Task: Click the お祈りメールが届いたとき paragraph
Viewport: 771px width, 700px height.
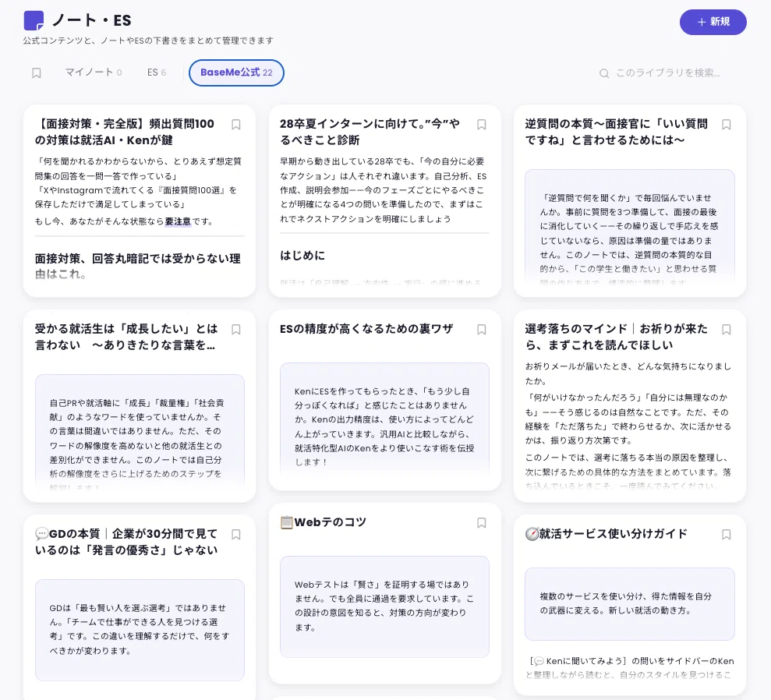Action: (628, 373)
